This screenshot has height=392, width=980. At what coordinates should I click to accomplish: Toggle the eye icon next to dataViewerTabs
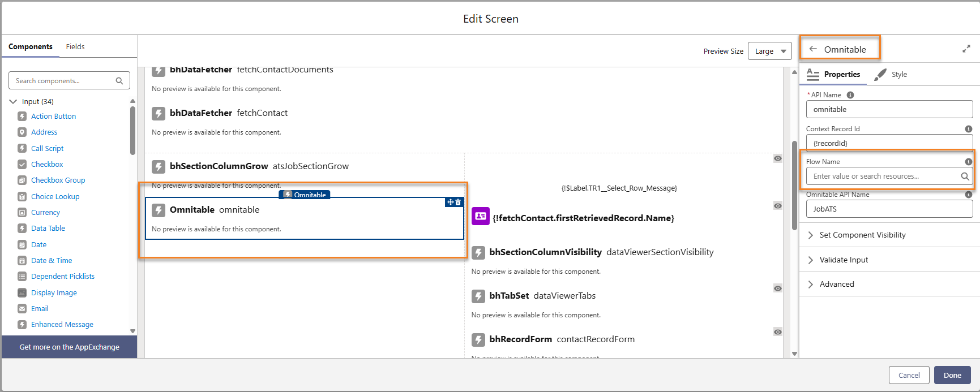coord(778,288)
